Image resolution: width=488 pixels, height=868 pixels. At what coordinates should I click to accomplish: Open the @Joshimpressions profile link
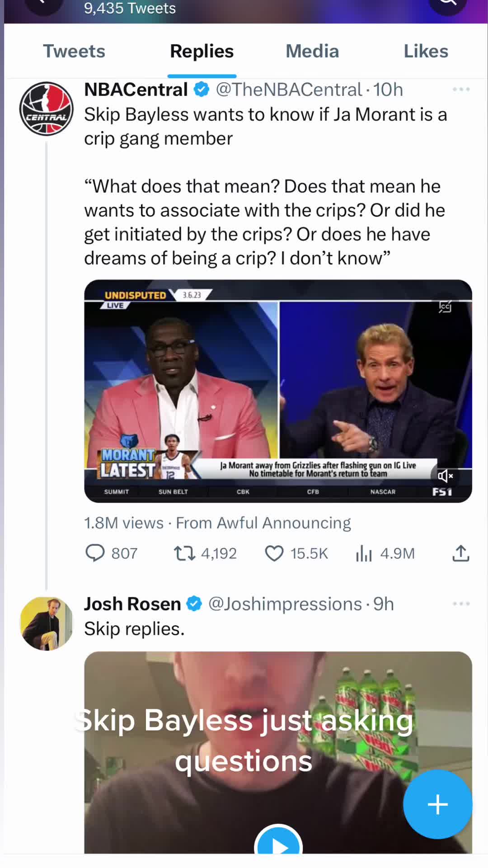point(285,604)
